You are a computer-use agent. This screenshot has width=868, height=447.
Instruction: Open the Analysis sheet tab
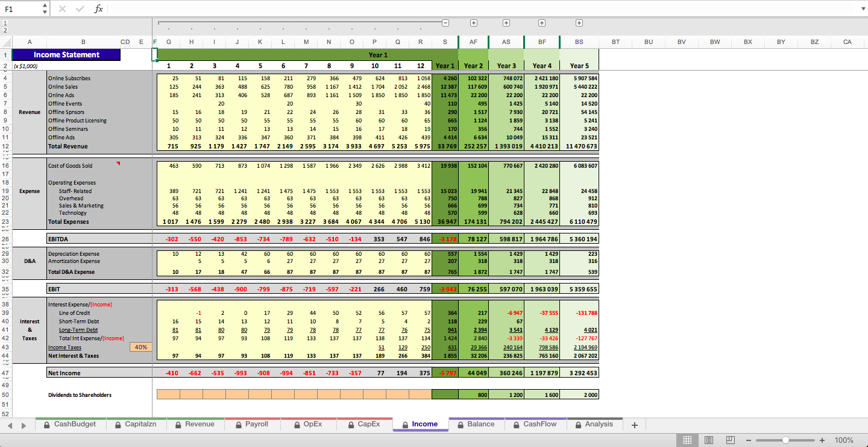(594, 424)
